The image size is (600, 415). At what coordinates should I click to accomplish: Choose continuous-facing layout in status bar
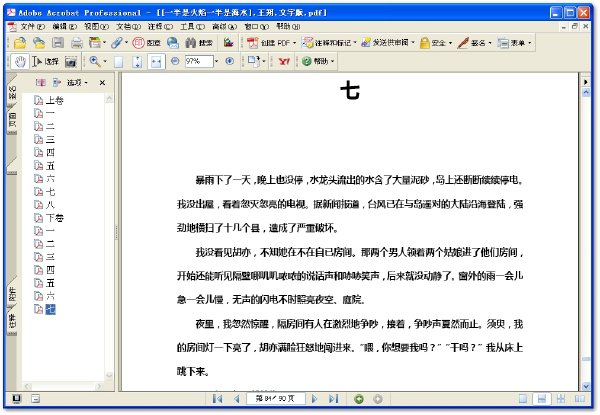tap(561, 399)
